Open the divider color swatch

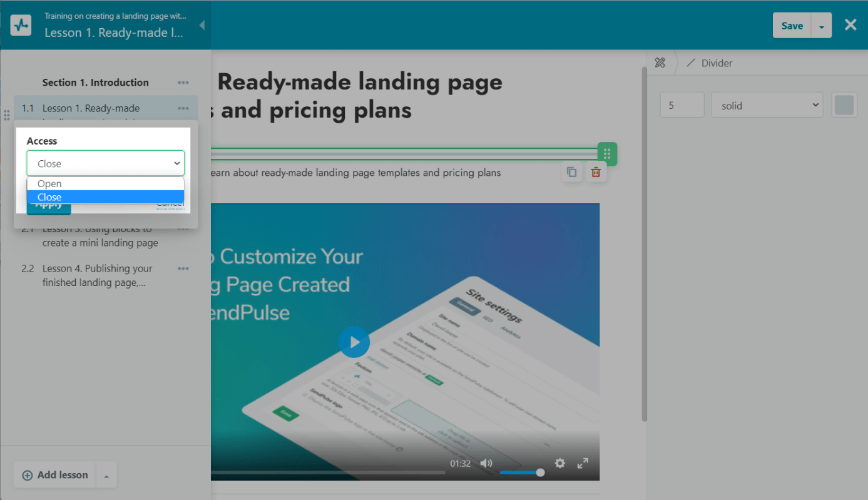point(844,105)
